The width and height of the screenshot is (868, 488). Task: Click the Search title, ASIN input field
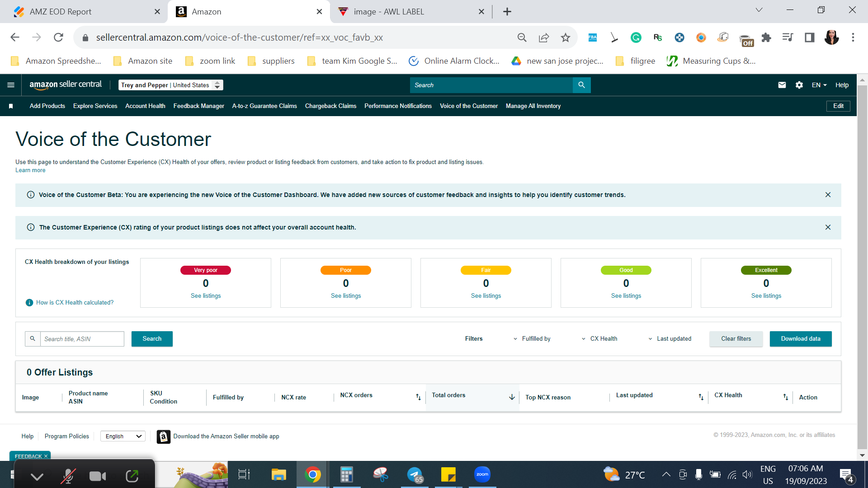(x=82, y=339)
